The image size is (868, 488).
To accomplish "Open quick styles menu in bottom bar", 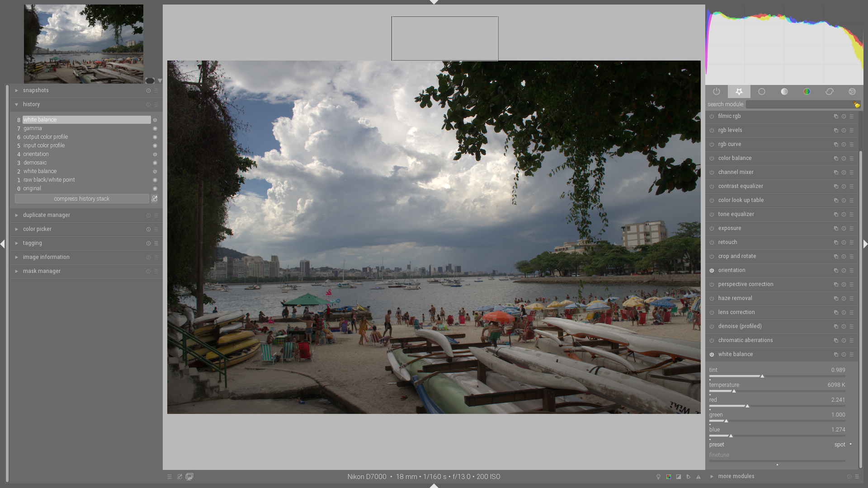I will 179,477.
